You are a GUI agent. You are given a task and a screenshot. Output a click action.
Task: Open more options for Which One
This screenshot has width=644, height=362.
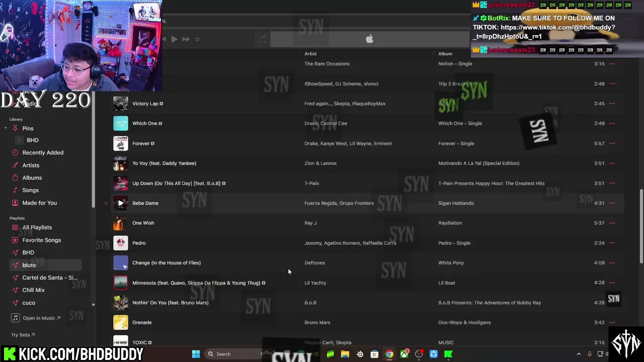pyautogui.click(x=612, y=123)
